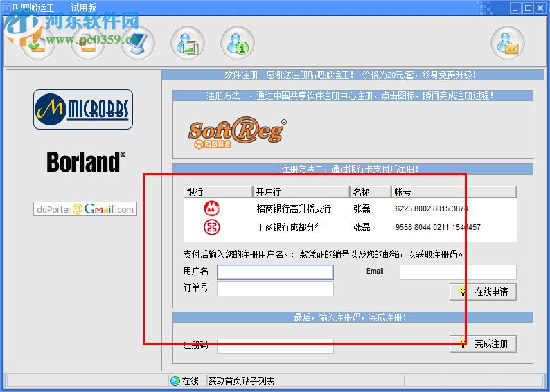The image size is (550, 392).
Task: Click the user mail envelope toolbar icon
Action: pos(508,43)
